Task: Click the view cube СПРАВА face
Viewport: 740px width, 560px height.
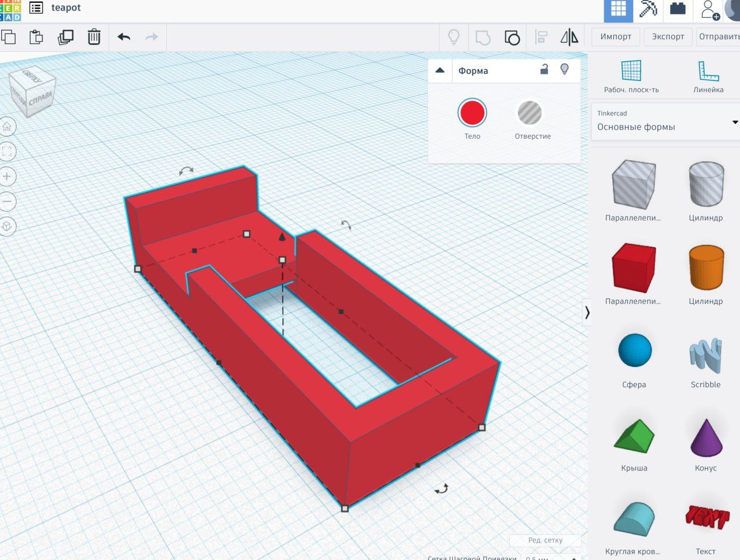Action: tap(42, 98)
